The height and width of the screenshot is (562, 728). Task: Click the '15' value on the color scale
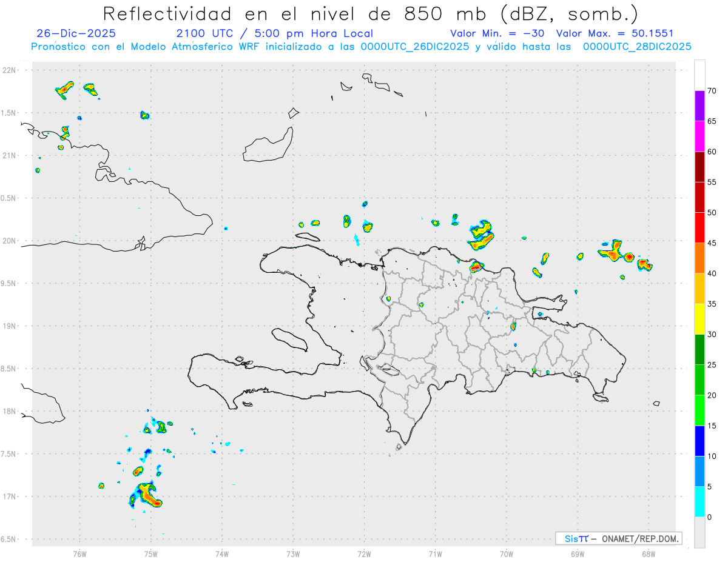tap(712, 426)
